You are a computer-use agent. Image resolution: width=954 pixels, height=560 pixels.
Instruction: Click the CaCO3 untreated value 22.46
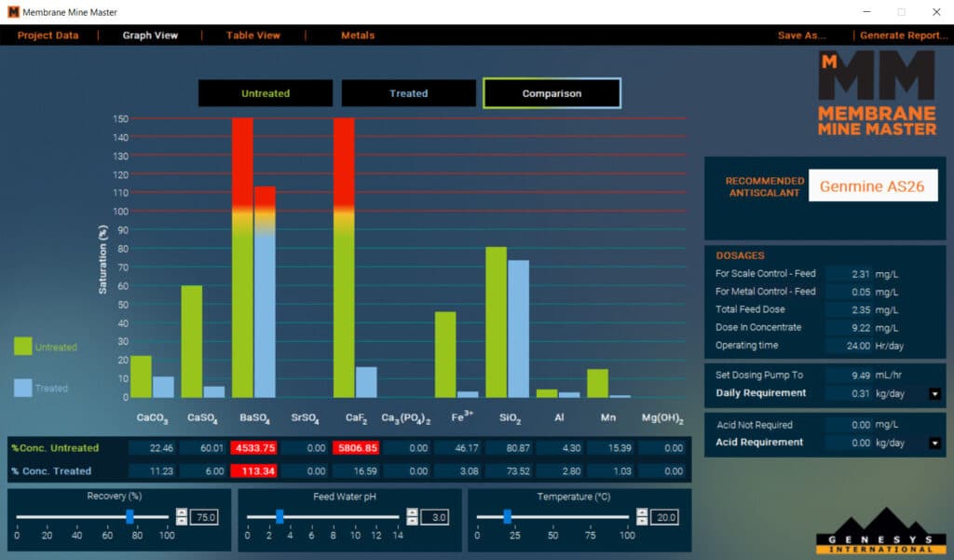152,448
